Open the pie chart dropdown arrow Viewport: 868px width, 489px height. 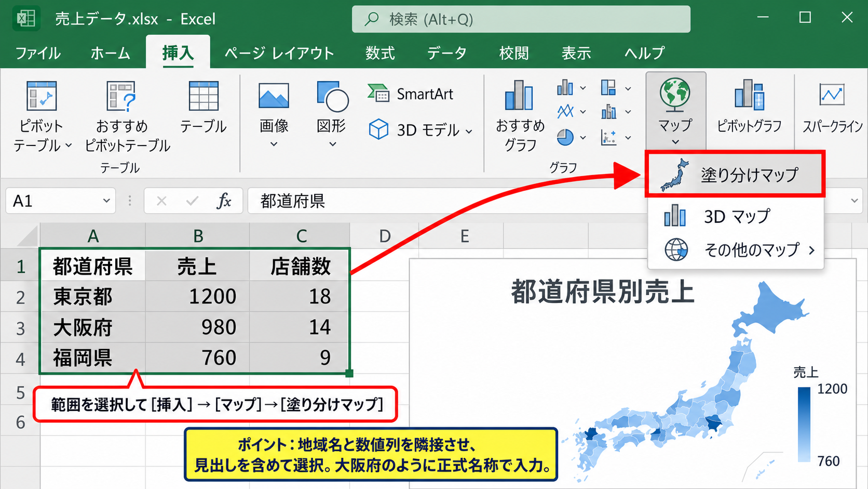click(x=583, y=138)
